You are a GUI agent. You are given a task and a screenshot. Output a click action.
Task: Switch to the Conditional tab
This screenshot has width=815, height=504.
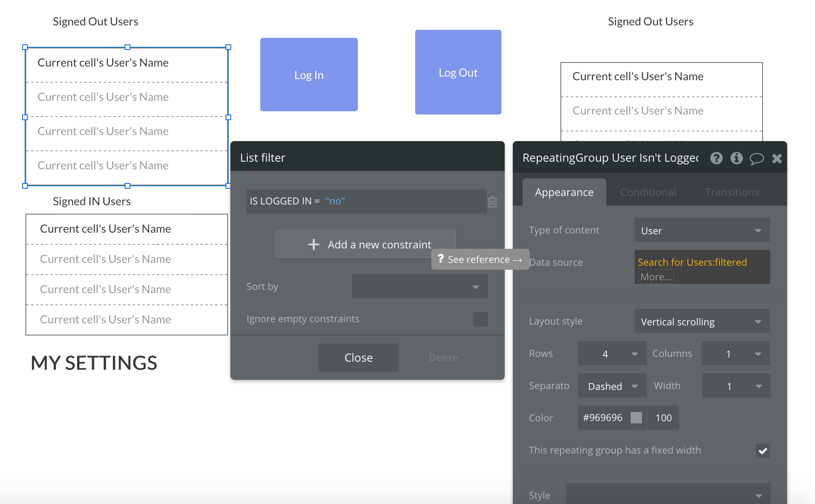pos(648,192)
